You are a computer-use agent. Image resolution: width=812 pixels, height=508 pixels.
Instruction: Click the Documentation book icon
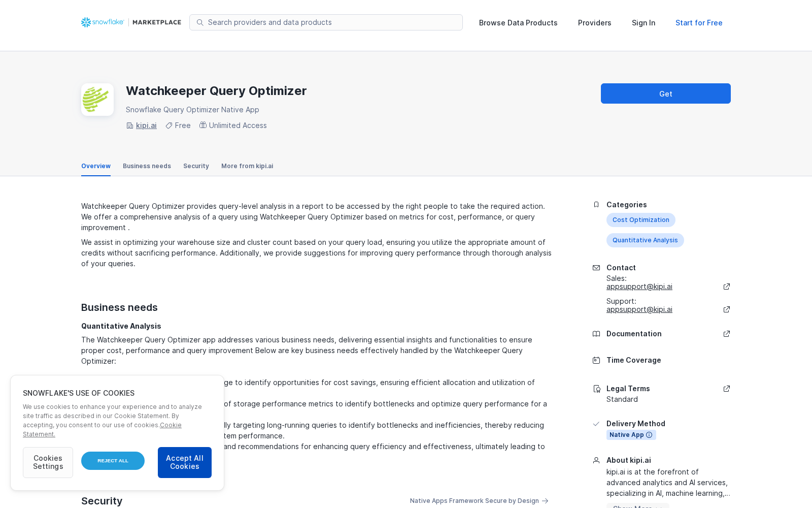[596, 334]
